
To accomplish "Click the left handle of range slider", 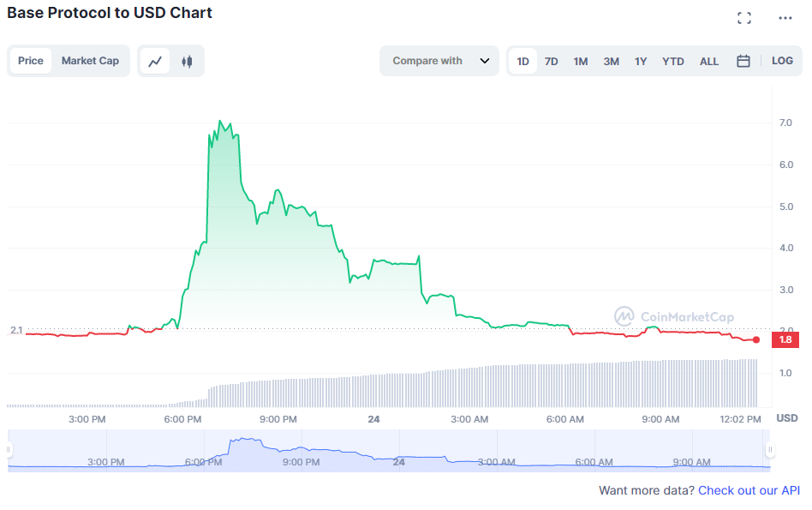I will coord(9,450).
